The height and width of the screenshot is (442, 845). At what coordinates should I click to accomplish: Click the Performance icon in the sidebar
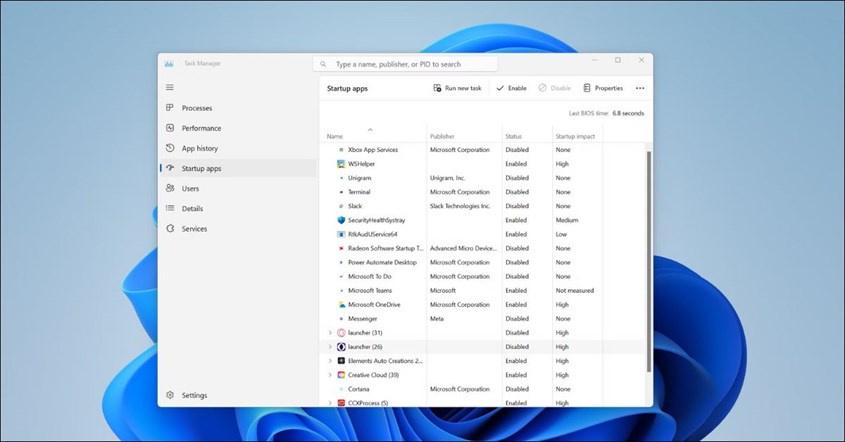(x=170, y=128)
